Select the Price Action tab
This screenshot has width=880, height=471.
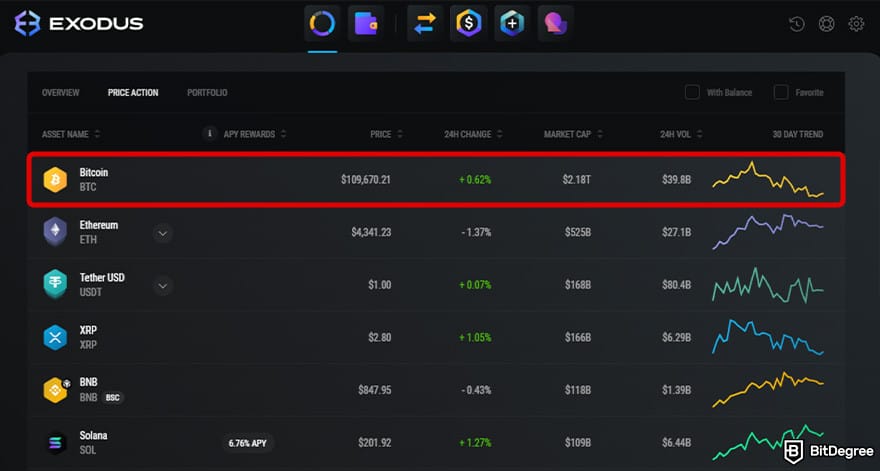coord(133,93)
